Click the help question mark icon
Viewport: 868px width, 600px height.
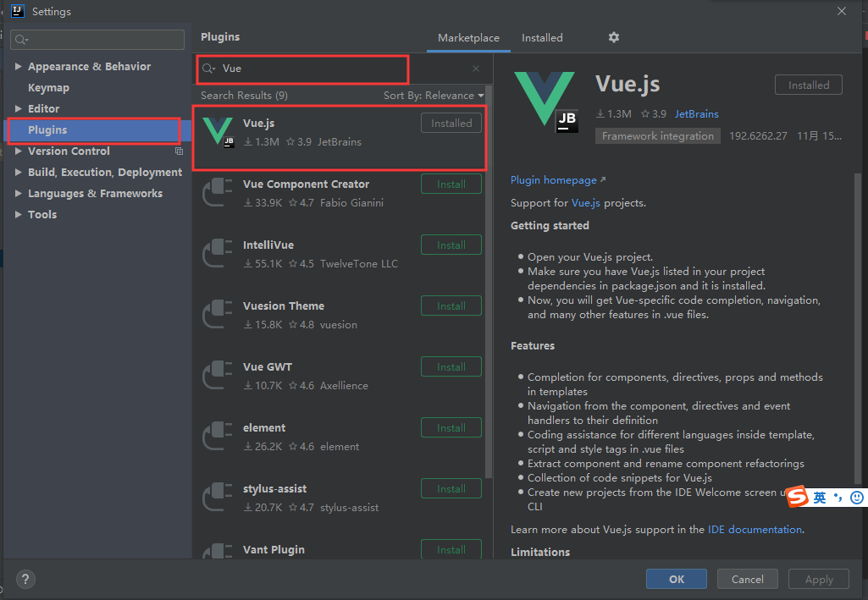25,579
